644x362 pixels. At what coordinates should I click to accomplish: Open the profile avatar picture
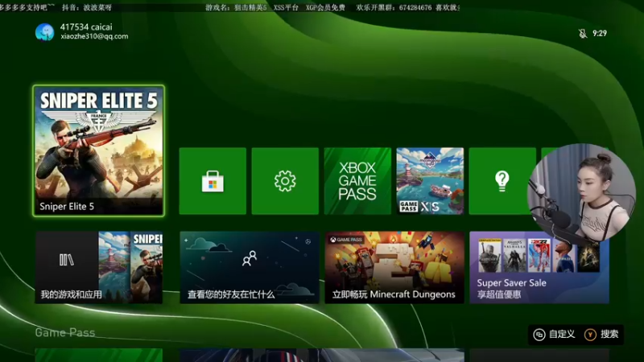(44, 32)
